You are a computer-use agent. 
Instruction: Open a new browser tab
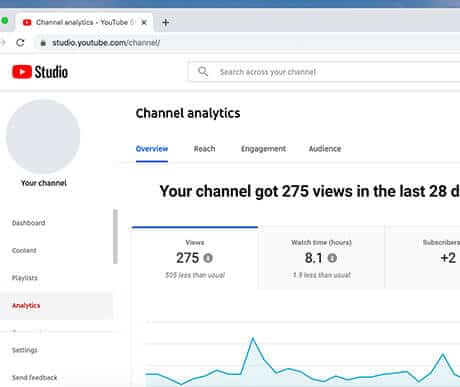[x=165, y=23]
